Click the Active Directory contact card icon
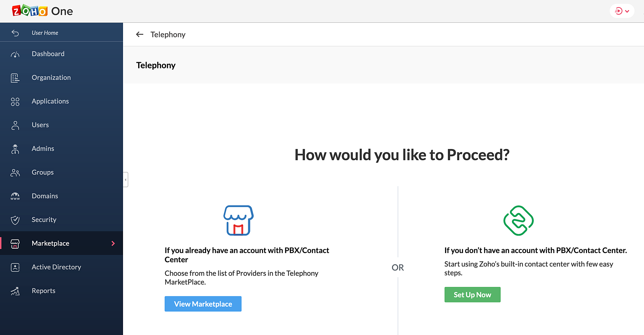 pyautogui.click(x=15, y=267)
